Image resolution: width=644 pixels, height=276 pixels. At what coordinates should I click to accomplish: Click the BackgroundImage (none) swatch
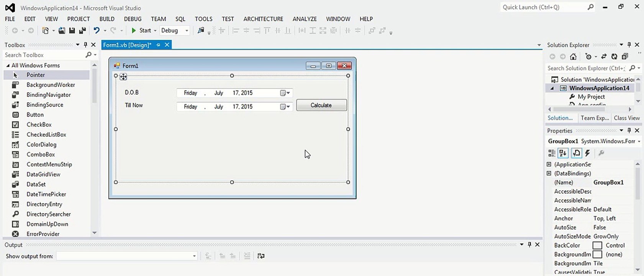click(597, 255)
